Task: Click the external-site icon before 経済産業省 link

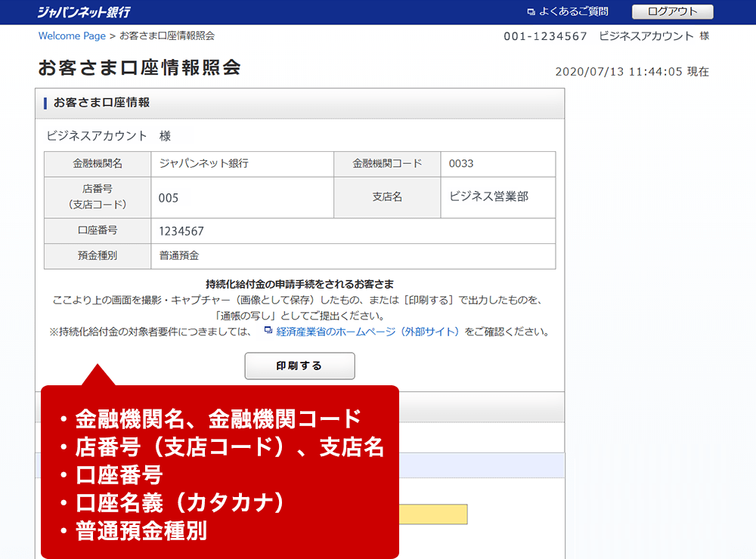Action: point(268,331)
